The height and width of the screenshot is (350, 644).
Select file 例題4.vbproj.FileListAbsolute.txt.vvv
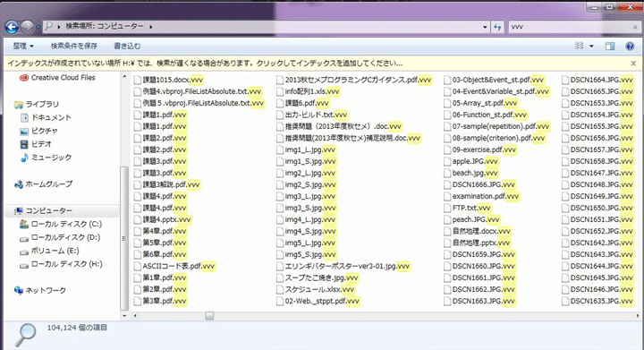point(198,91)
